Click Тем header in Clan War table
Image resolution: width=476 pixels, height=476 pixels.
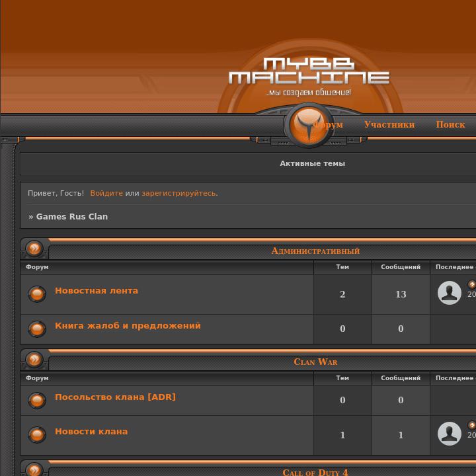click(342, 378)
